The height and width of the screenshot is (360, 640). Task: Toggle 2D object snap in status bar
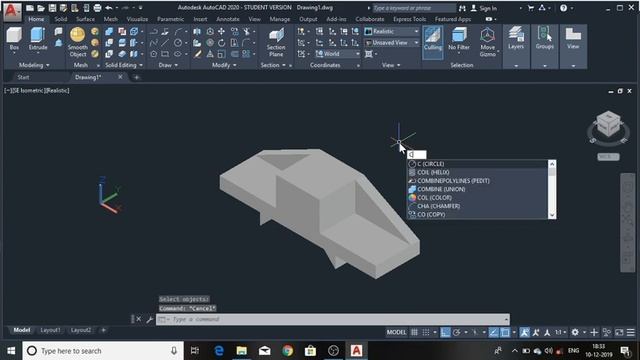(x=505, y=332)
